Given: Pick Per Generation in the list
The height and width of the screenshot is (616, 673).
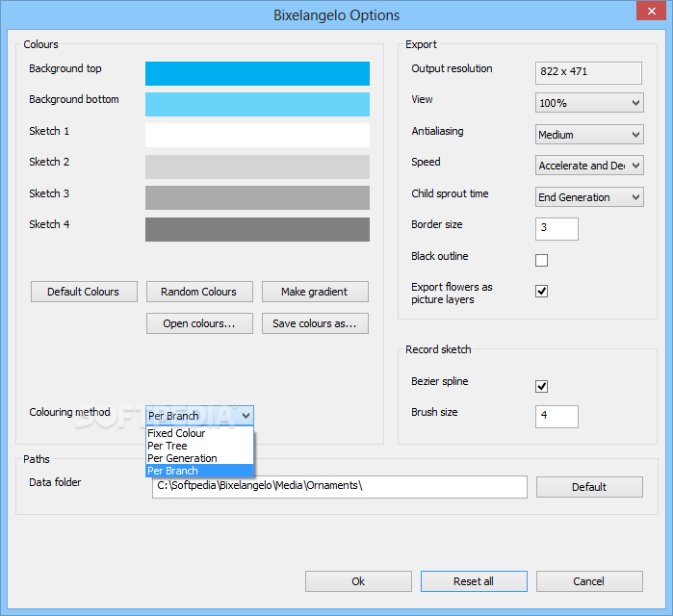Looking at the screenshot, I should [x=199, y=458].
